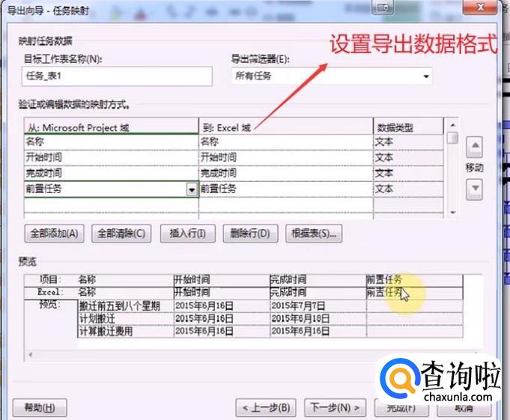The height and width of the screenshot is (420, 510).
Task: Select 名称 cell in Excel field column
Action: (286, 142)
